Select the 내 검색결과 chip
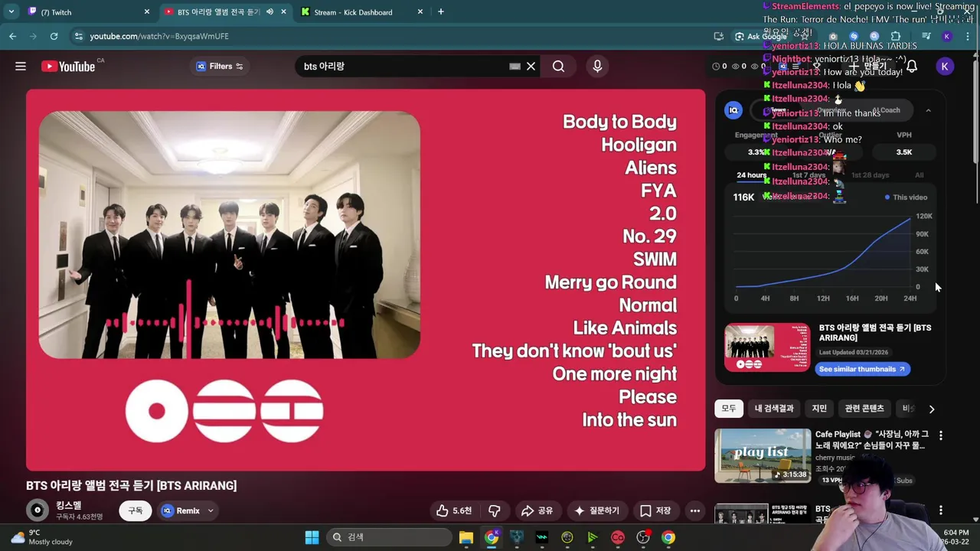This screenshot has height=551, width=980. tap(774, 409)
